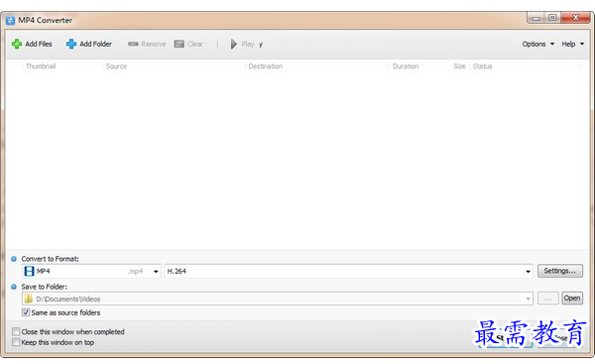Click the Source column header
The image size is (595, 364).
click(x=116, y=66)
